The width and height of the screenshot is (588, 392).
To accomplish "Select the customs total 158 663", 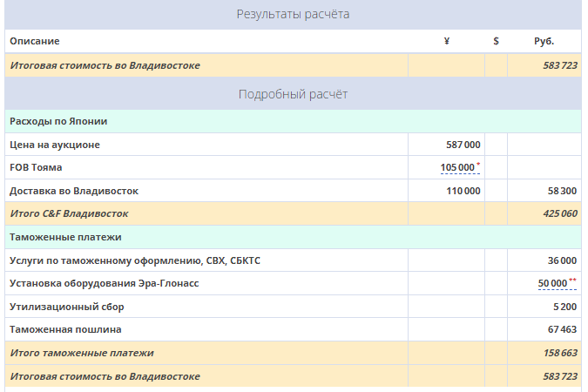I will coord(560,353).
